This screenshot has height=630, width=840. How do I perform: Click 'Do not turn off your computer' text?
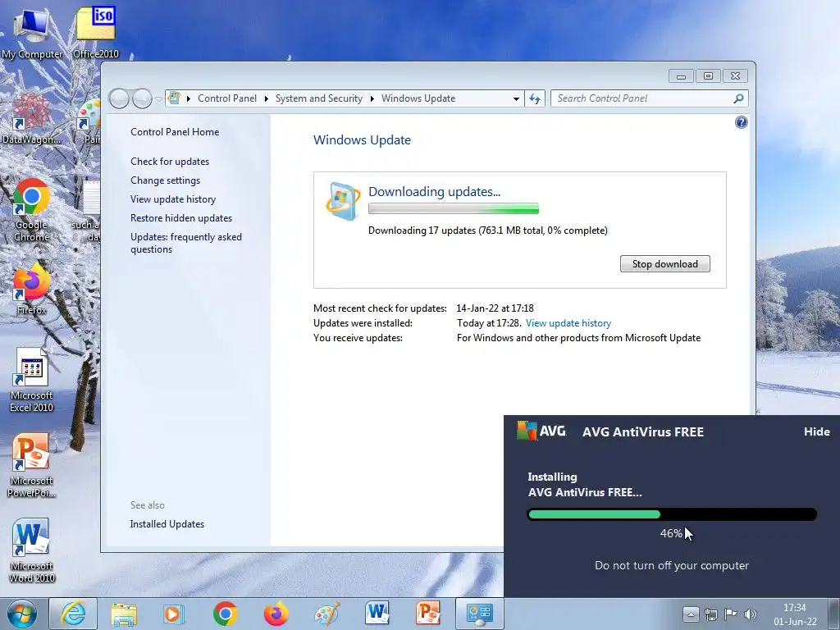click(672, 565)
